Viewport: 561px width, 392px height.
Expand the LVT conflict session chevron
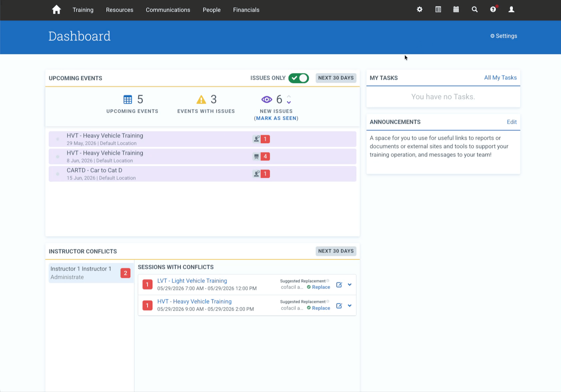click(350, 285)
